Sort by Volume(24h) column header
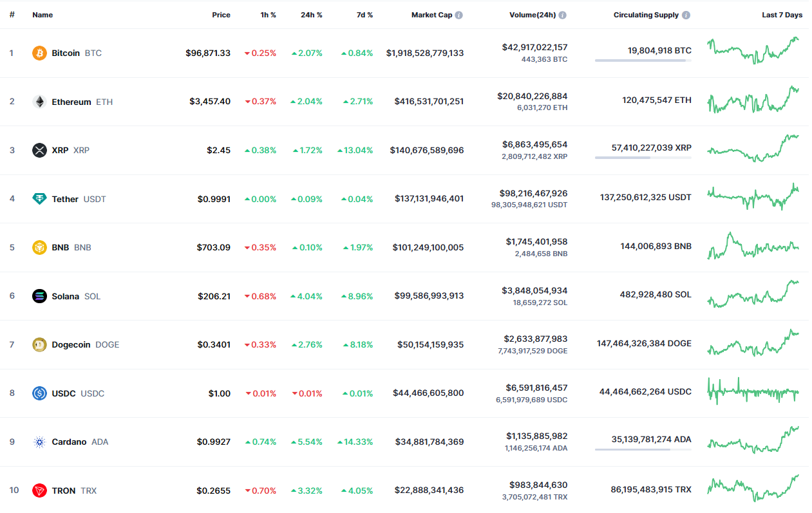 (533, 15)
